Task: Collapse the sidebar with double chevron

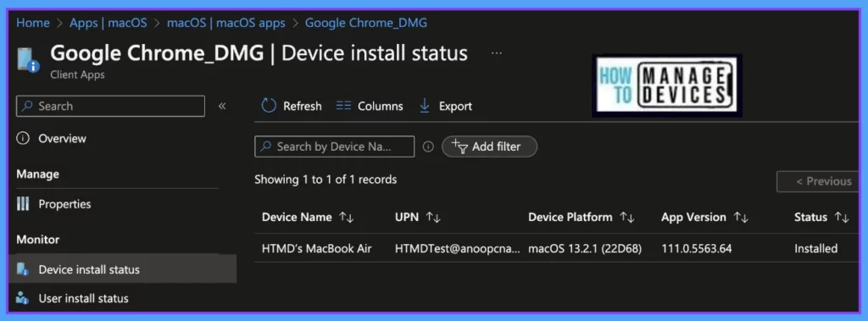Action: (x=222, y=106)
